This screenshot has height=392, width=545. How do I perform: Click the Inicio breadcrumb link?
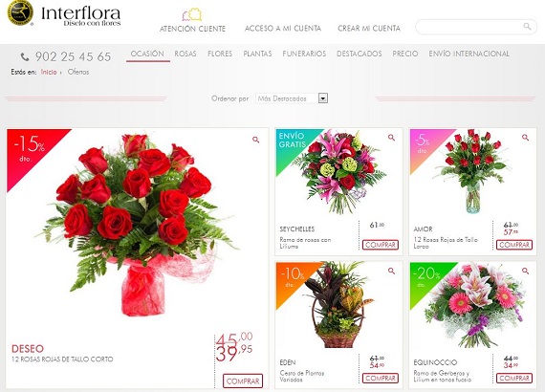pos(49,72)
